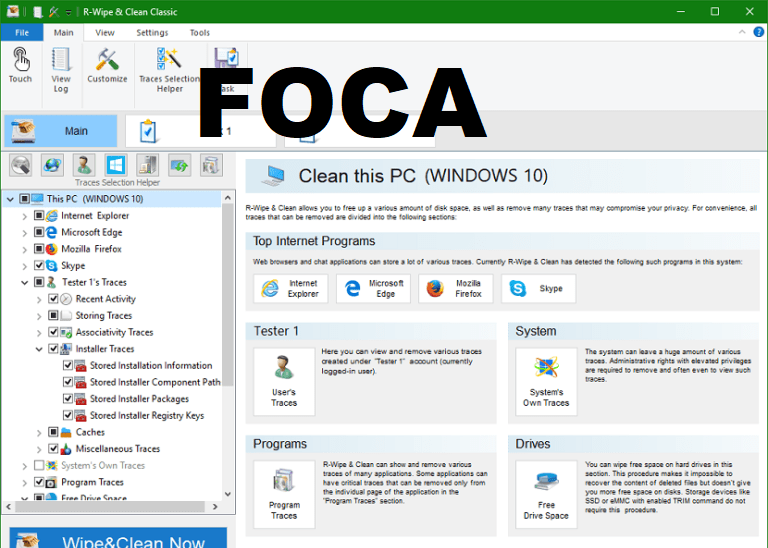This screenshot has width=768, height=548.
Task: Open quick access toolbar dropdown arrow
Action: (x=68, y=12)
